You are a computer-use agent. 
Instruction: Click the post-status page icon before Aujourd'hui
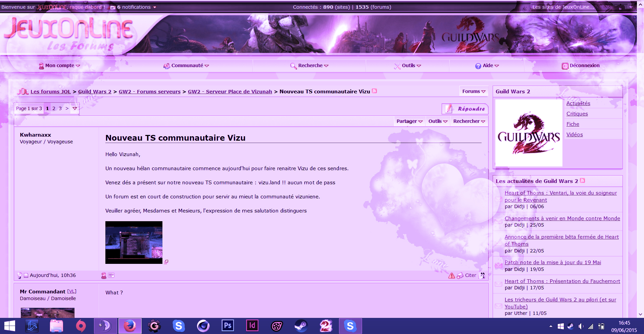pos(26,276)
